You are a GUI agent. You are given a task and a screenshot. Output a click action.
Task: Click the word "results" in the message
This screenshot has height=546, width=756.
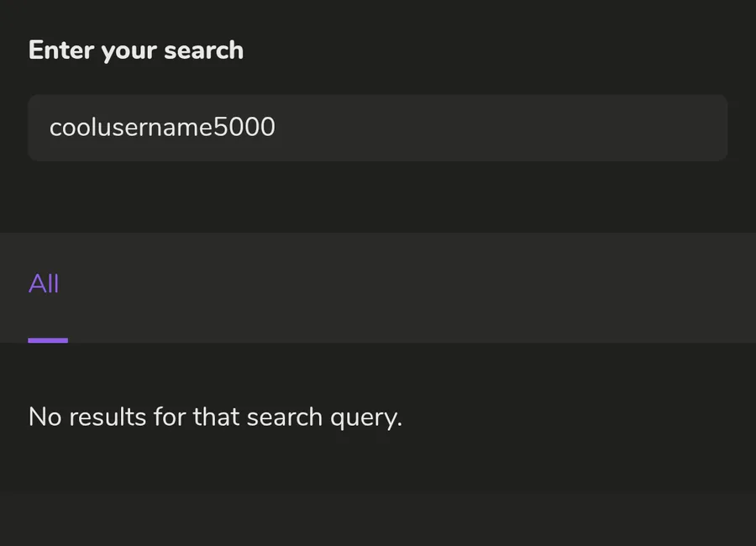(x=108, y=417)
